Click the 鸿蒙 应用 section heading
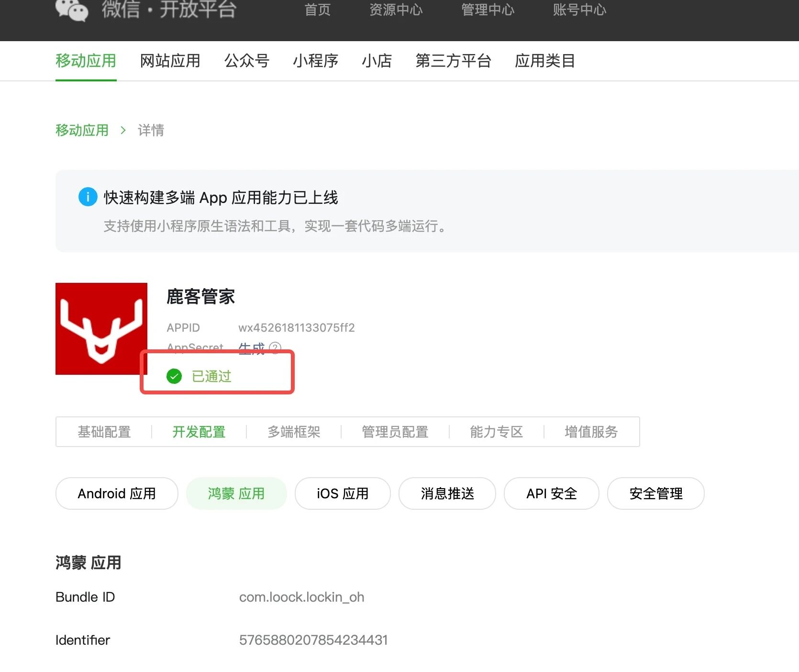 point(89,563)
